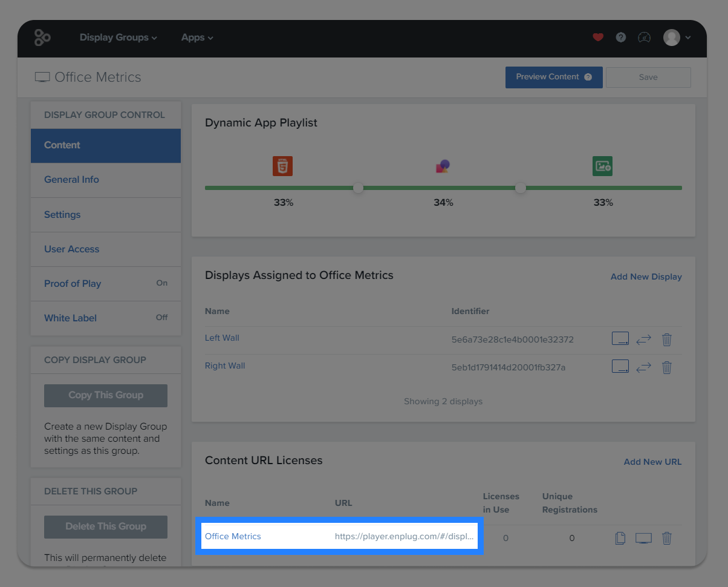Click the monitor icon beside the page title
The image size is (728, 587).
pyautogui.click(x=42, y=77)
